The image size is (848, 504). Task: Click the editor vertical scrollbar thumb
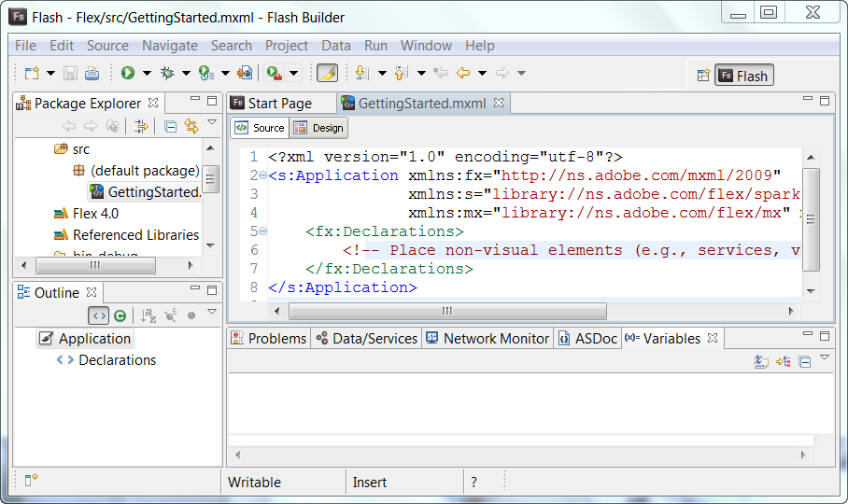click(x=811, y=220)
